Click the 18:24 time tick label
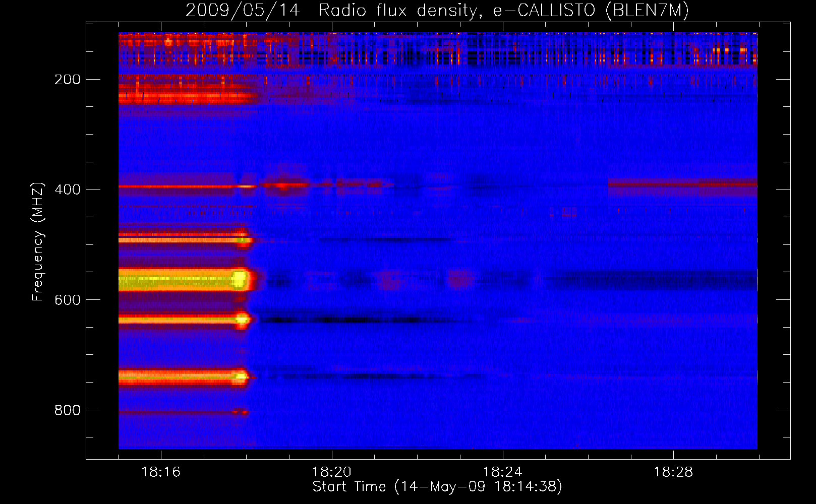The image size is (816, 504). (x=503, y=472)
